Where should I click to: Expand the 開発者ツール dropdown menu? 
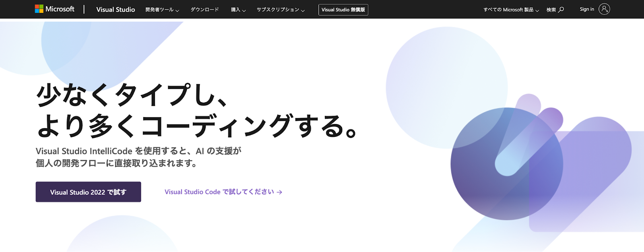pos(162,10)
